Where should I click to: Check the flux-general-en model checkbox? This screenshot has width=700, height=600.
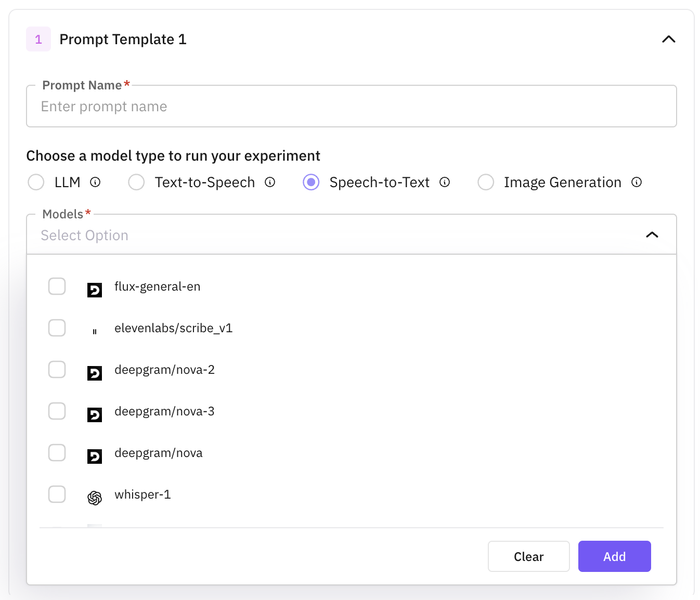point(57,286)
